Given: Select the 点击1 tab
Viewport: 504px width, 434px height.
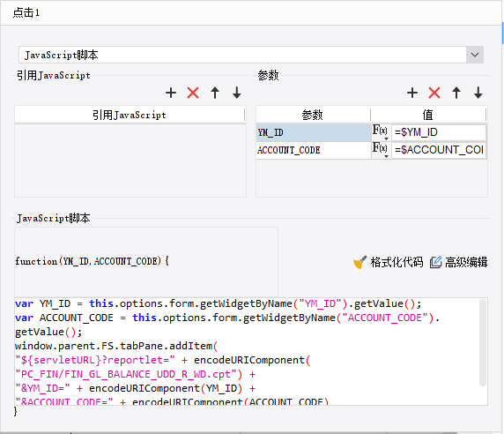Looking at the screenshot, I should point(26,12).
